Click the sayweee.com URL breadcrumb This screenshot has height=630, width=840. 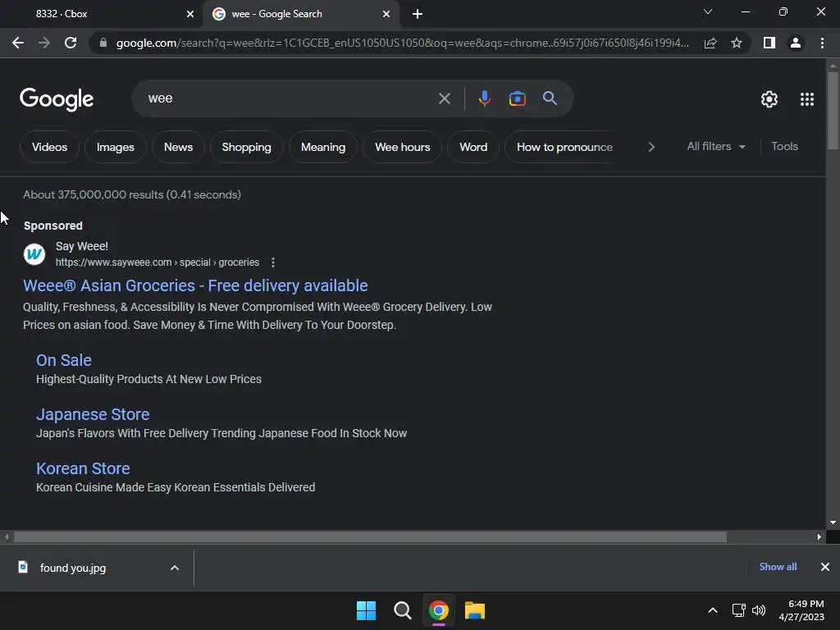[x=157, y=262]
